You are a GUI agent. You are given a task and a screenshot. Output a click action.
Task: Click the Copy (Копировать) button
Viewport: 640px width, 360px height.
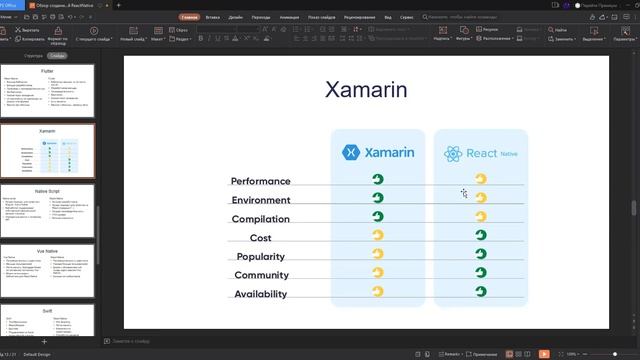click(30, 39)
